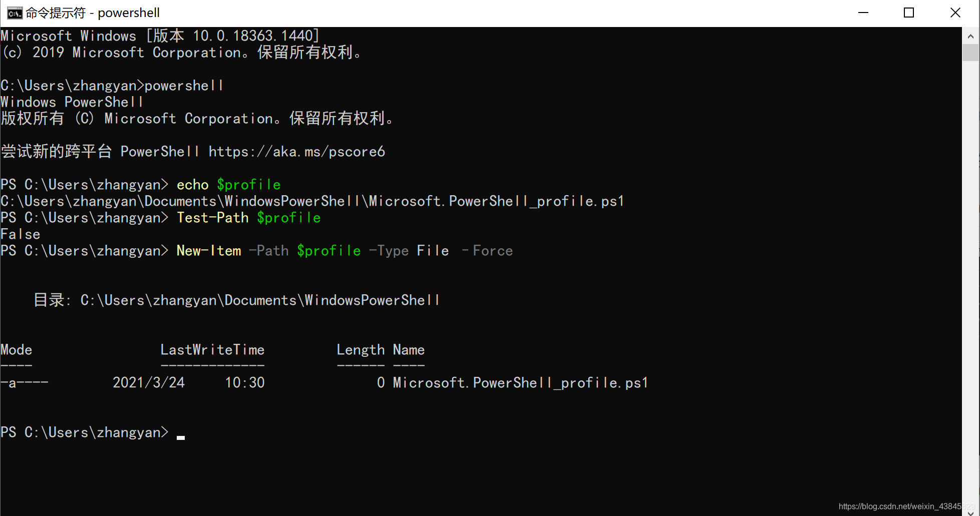The height and width of the screenshot is (516, 980).
Task: Click the LastWriteTime column header text
Action: point(212,349)
